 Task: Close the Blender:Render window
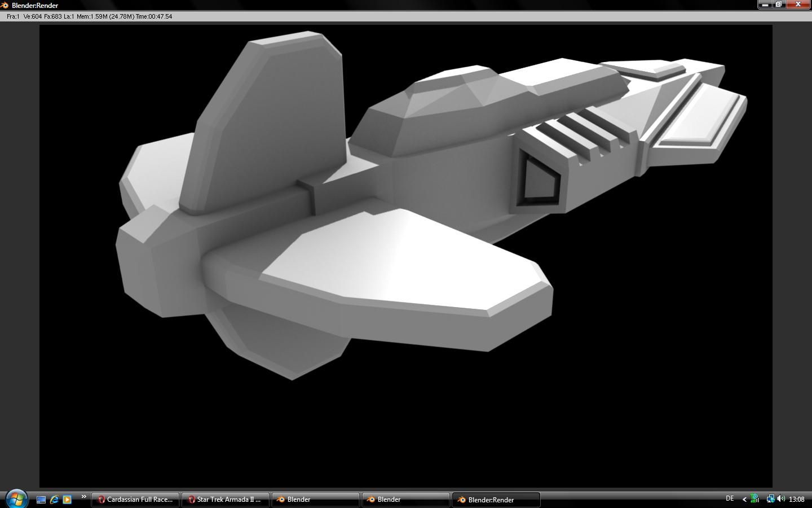click(798, 5)
